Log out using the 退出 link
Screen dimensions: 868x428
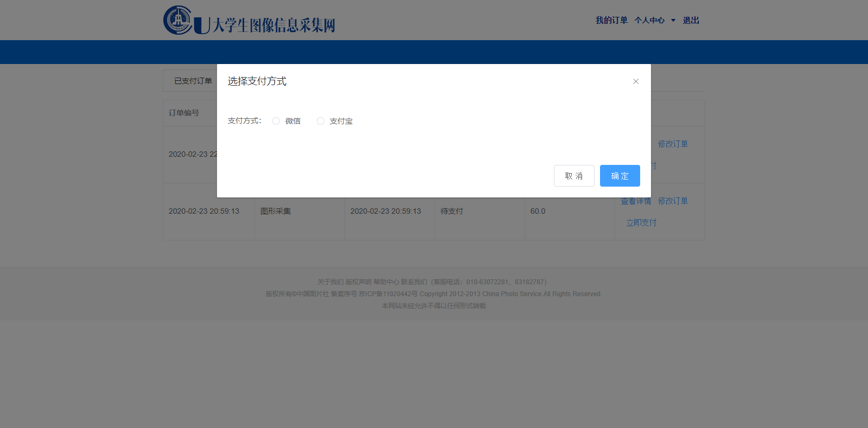pyautogui.click(x=691, y=21)
